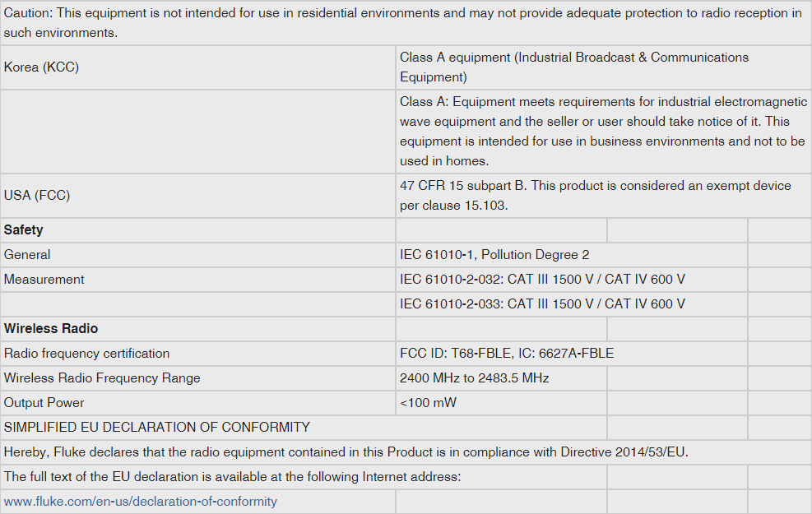Click the Class A equipment Industrial Broadcast cell
The image size is (812, 514).
tap(573, 67)
